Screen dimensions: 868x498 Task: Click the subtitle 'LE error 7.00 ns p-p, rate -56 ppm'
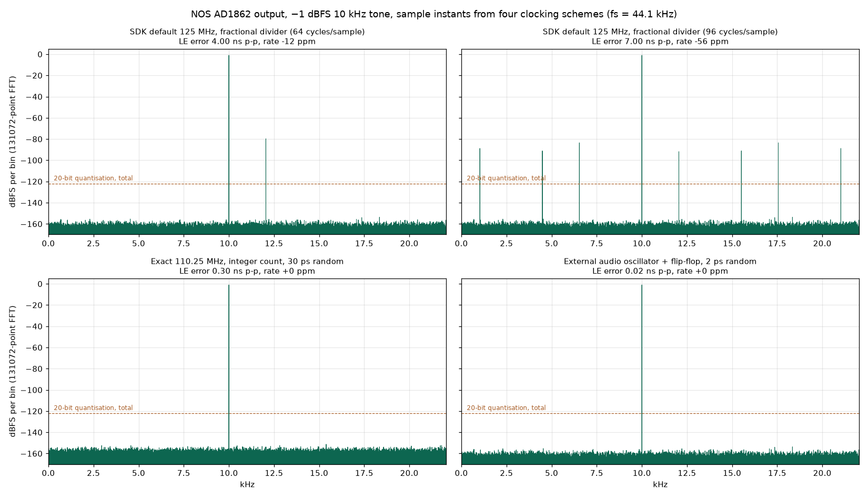click(x=660, y=42)
